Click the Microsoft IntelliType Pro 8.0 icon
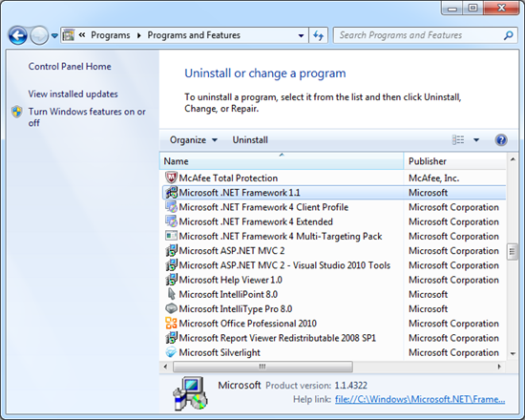Image resolution: width=525 pixels, height=420 pixels. [x=171, y=308]
